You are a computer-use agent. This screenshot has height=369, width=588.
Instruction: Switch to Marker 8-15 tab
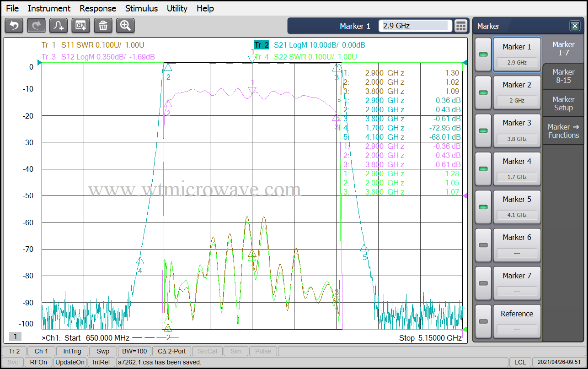pos(563,76)
